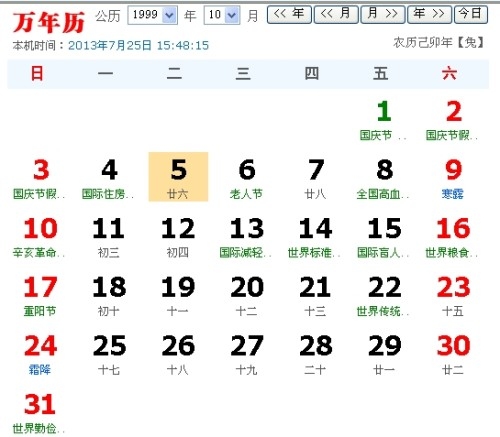Click the 万年历 title logo
The height and width of the screenshot is (437, 500).
click(x=49, y=22)
